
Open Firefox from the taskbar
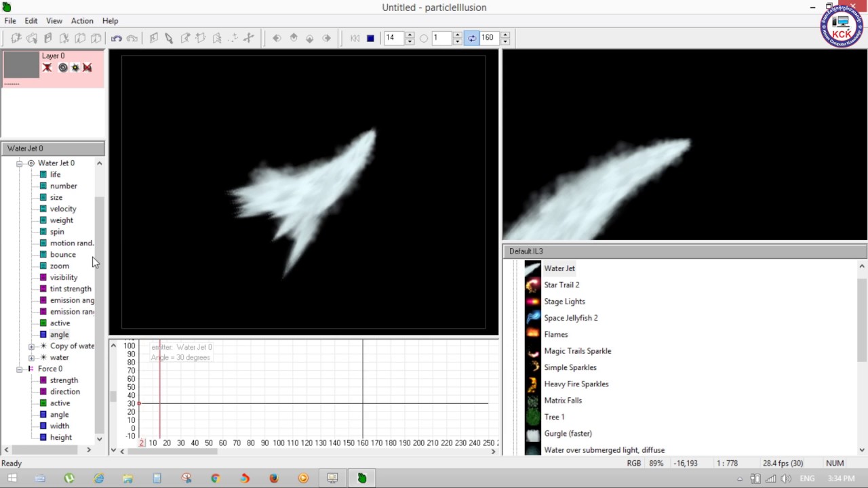274,478
